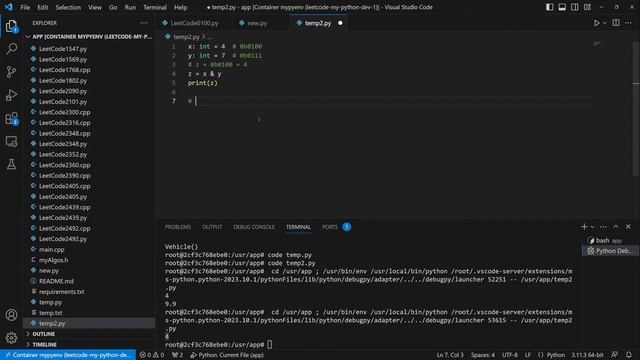Open the Remote Explorer view
The width and height of the screenshot is (640, 360).
tap(11, 141)
